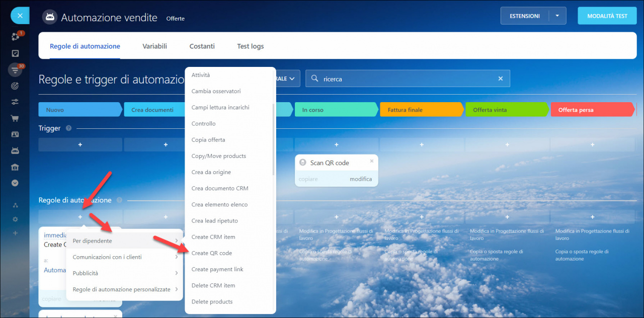Close the Scan QR code trigger card
The image size is (644, 318).
click(372, 161)
